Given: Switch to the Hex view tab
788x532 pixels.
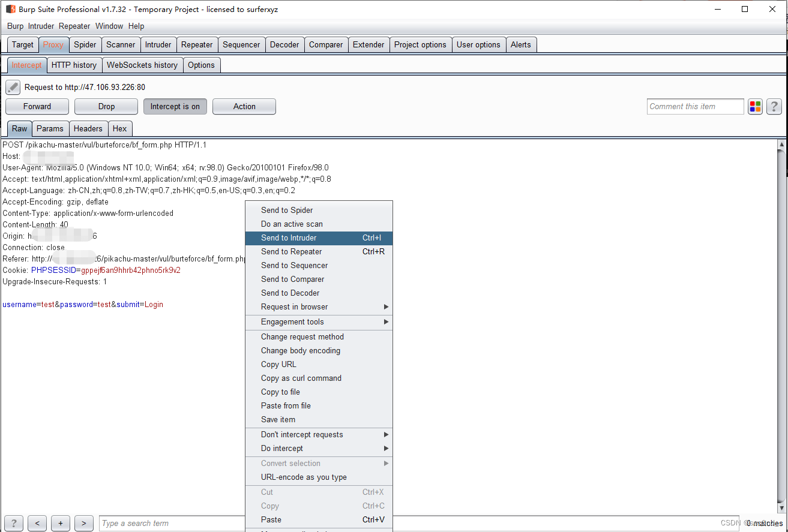Looking at the screenshot, I should click(x=120, y=128).
